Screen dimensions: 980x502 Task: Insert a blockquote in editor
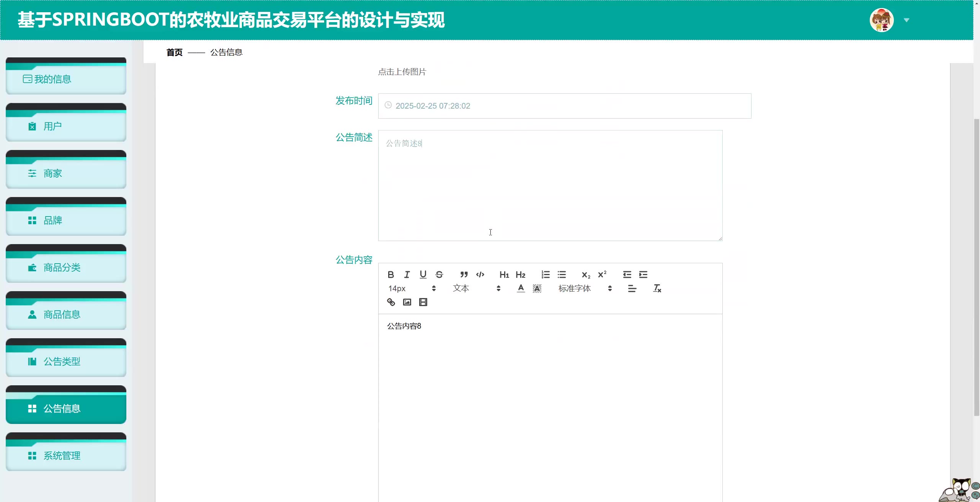pos(464,274)
